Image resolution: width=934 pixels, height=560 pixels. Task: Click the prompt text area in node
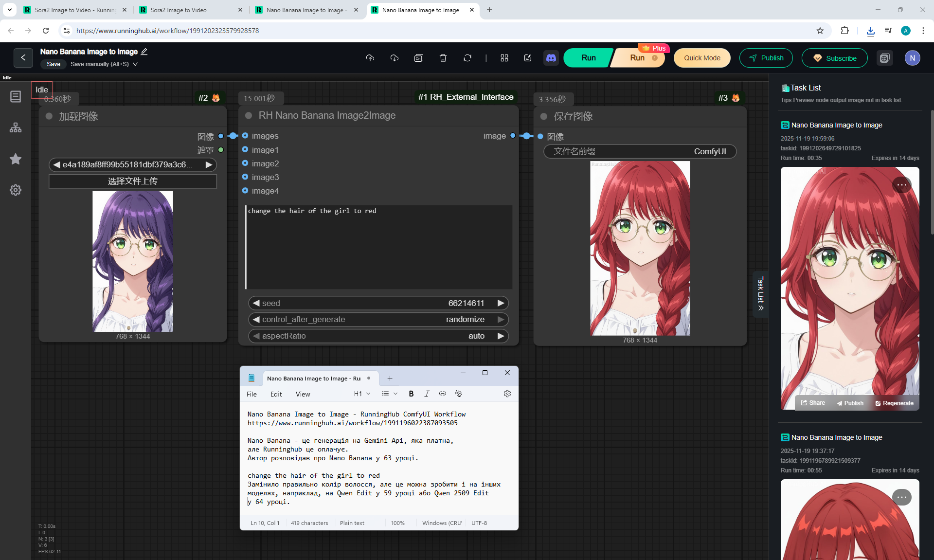click(378, 247)
